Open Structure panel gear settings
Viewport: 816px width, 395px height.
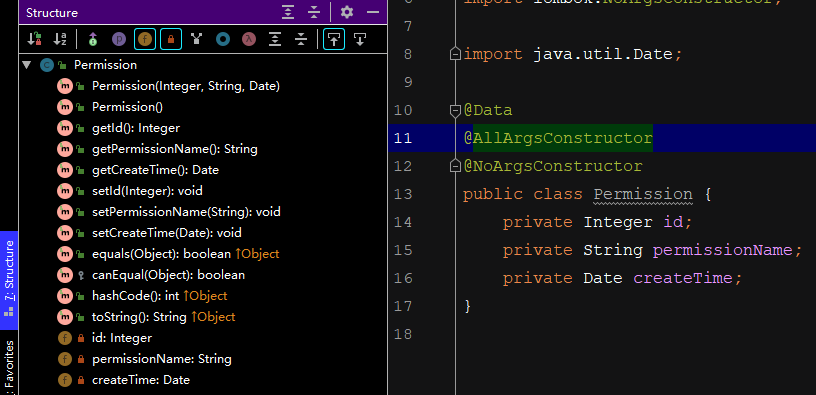tap(347, 12)
